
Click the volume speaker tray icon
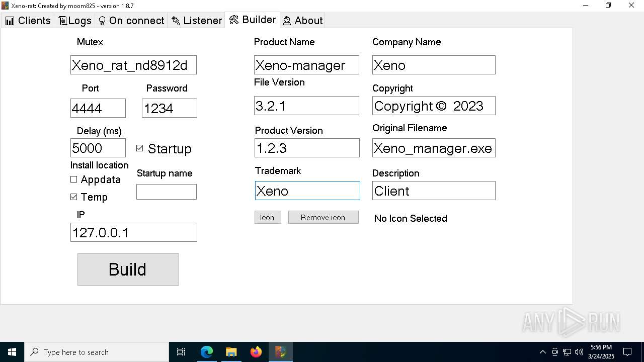579,352
